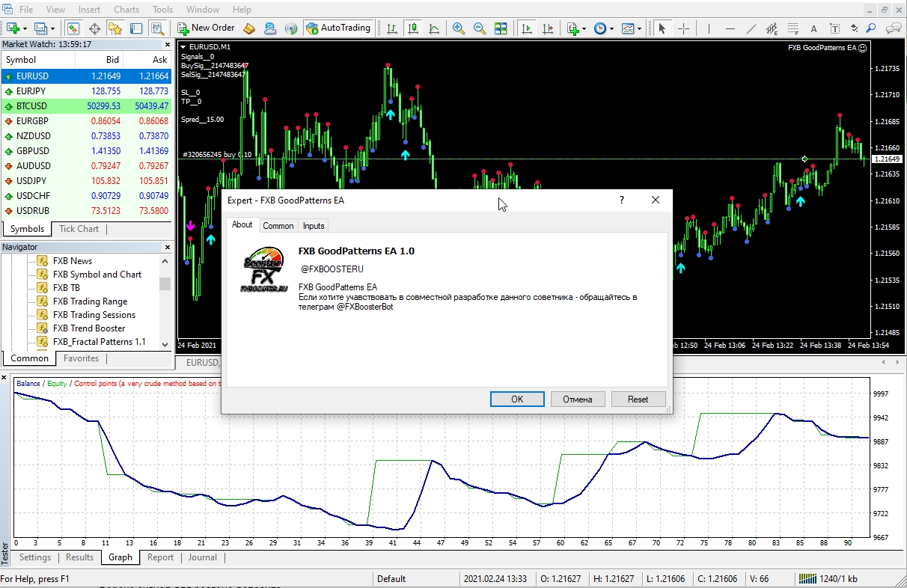
Task: Click the New Order button
Action: point(206,28)
